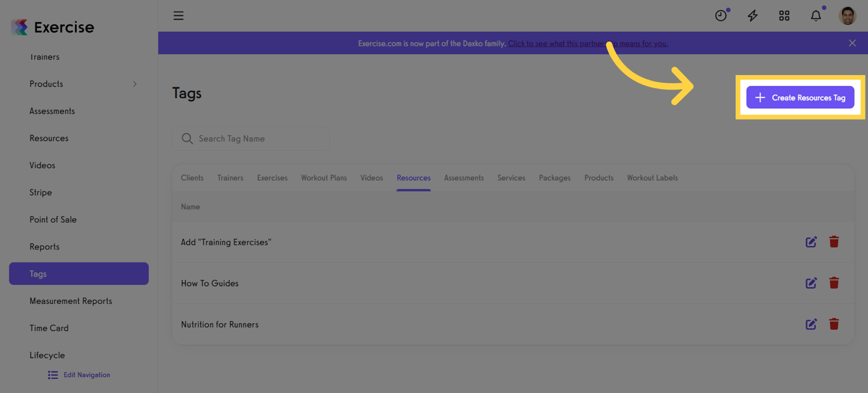Click the How To Guides tag name
868x393 pixels.
pos(210,284)
